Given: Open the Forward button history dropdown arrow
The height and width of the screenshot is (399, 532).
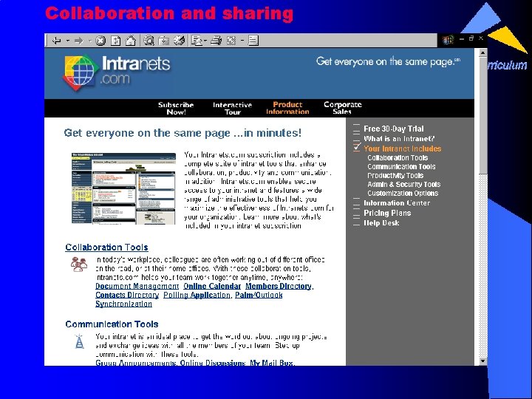Looking at the screenshot, I should 90,41.
